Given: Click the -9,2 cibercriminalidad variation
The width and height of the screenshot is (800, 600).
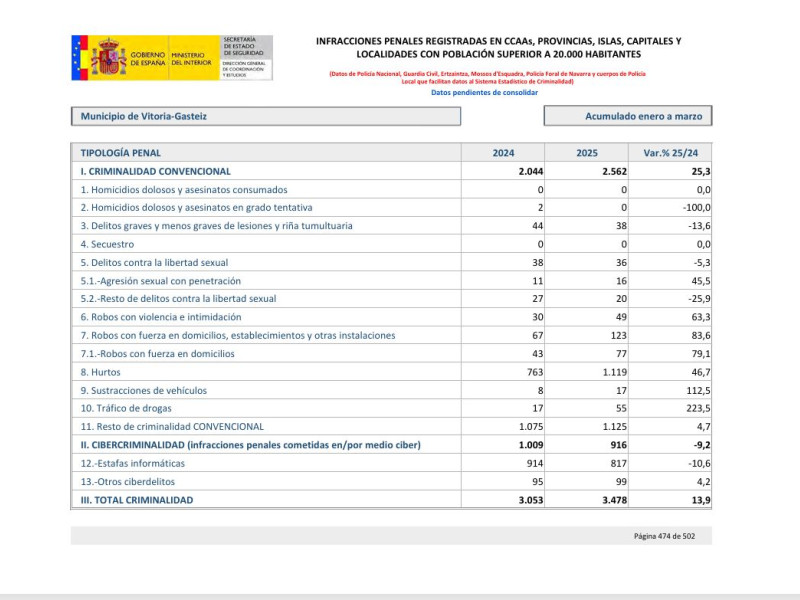Looking at the screenshot, I should click(x=702, y=445).
